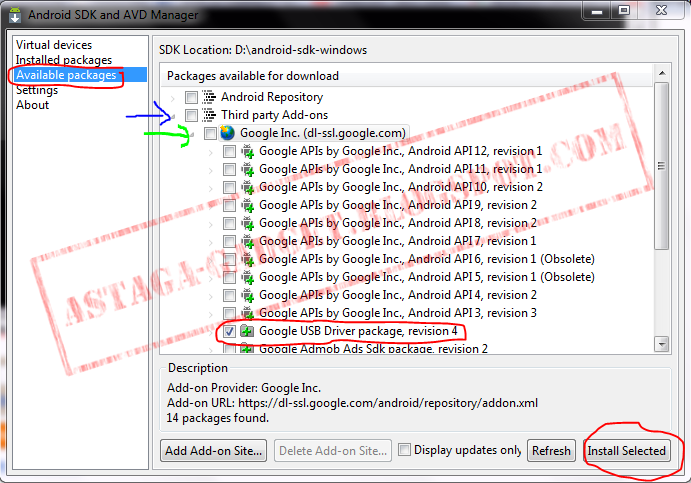
Task: Select the Google USB Driver package row text
Action: pyautogui.click(x=358, y=331)
